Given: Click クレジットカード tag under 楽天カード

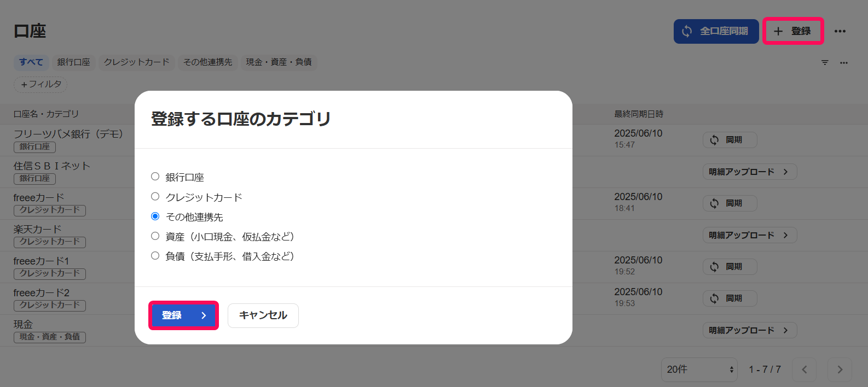Looking at the screenshot, I should 50,242.
